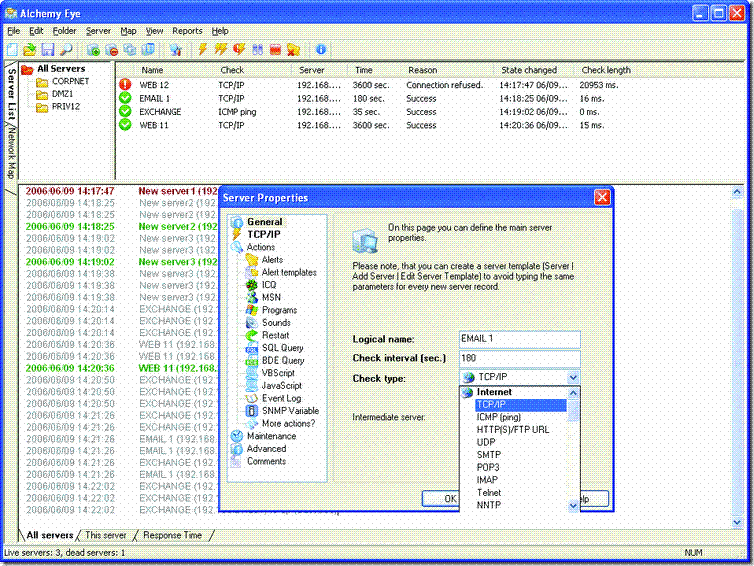Screen dimensions: 754x566
Task: Click the Save floppy disk toolbar icon
Action: (48, 50)
